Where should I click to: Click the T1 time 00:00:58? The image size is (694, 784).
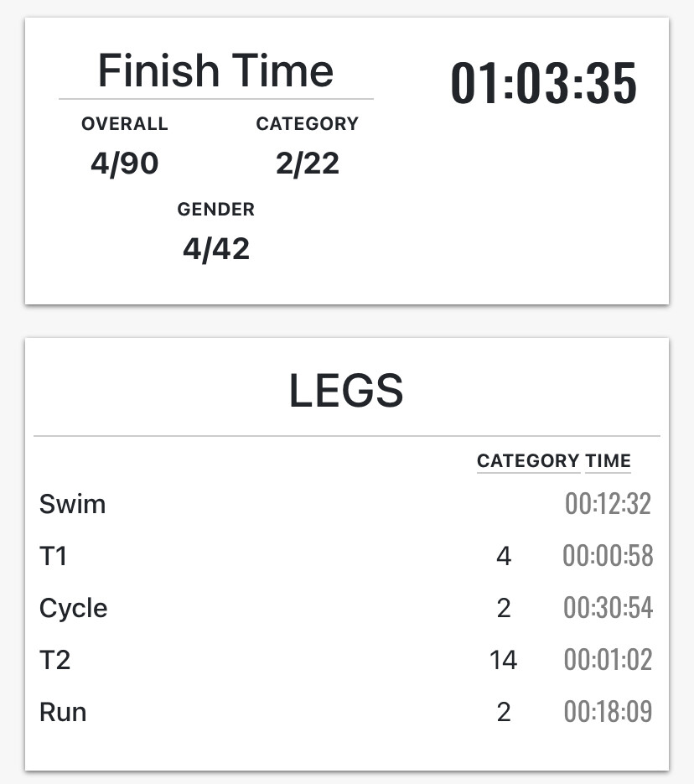click(608, 557)
